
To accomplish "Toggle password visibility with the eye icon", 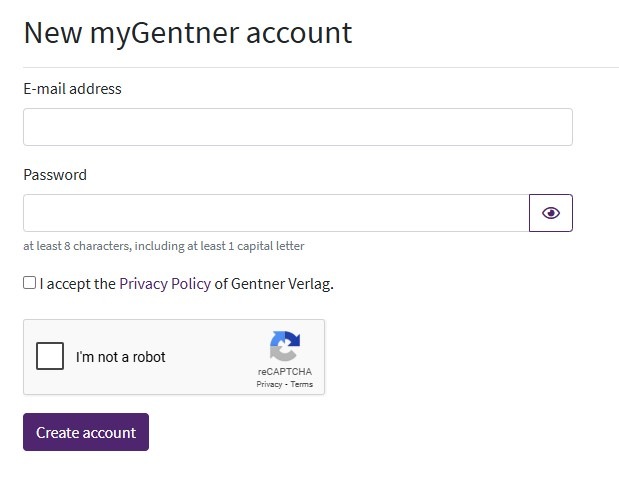I will tap(550, 213).
